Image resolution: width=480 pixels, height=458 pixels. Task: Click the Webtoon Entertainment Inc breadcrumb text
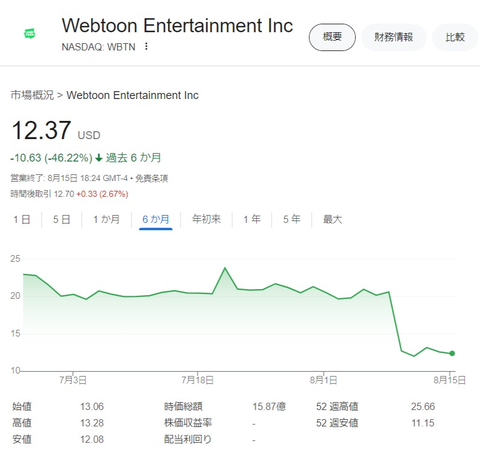[x=133, y=95]
